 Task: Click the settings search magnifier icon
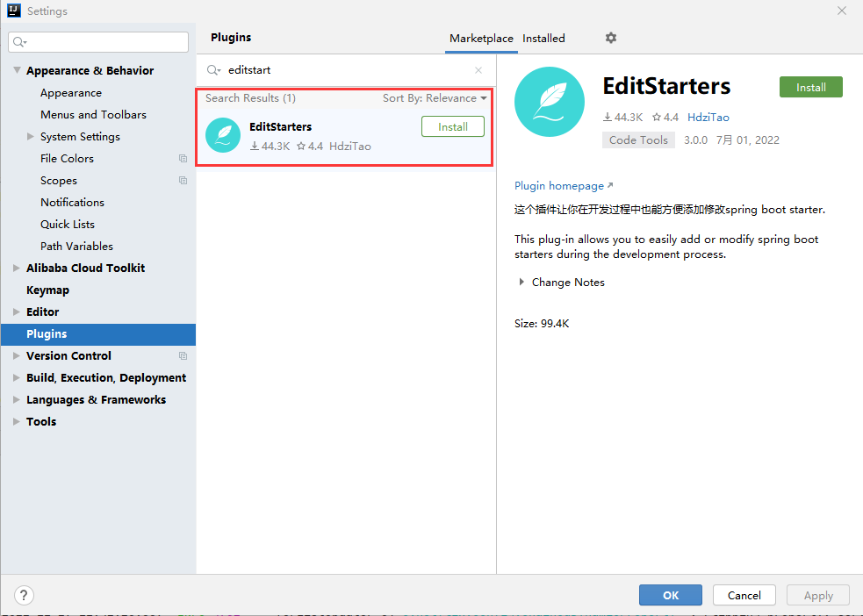coord(20,42)
